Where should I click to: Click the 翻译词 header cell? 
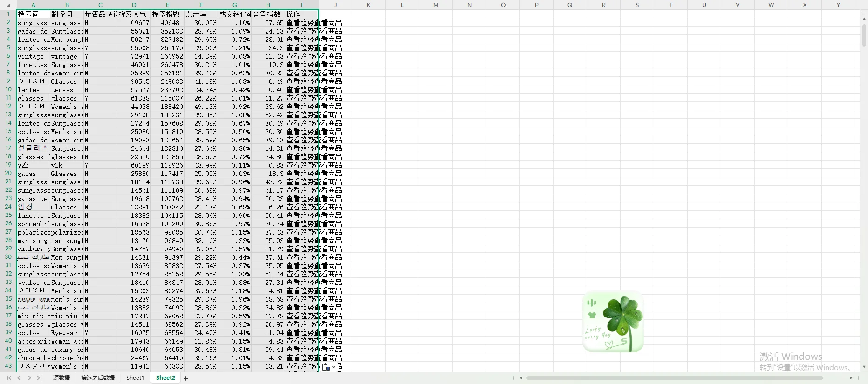pyautogui.click(x=67, y=14)
